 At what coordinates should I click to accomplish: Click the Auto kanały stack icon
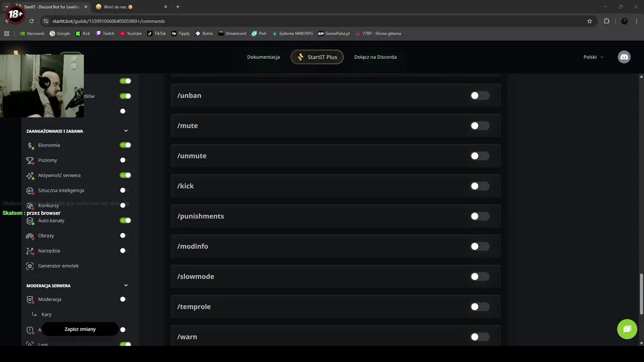pos(30,221)
